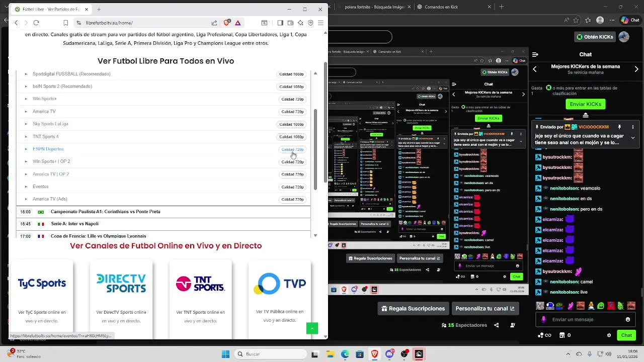This screenshot has height=362, width=644.
Task: Click the Brave Rewards triangle icon
Action: 238,23
